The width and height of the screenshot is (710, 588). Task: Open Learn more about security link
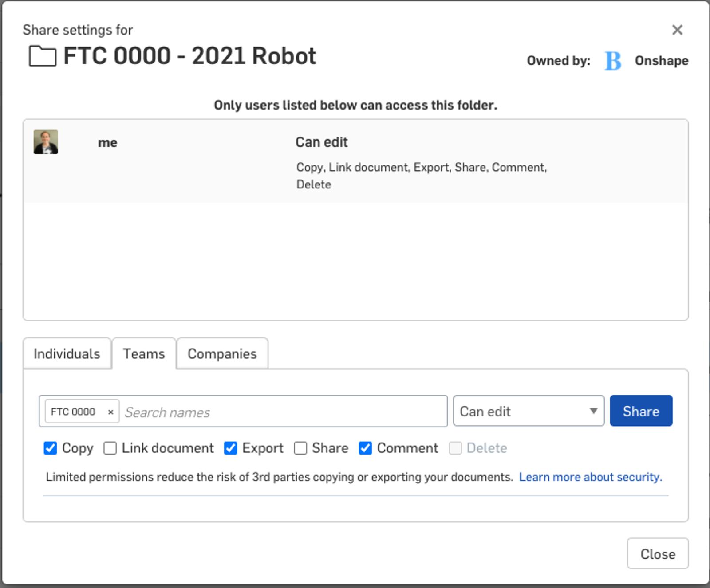coord(590,477)
